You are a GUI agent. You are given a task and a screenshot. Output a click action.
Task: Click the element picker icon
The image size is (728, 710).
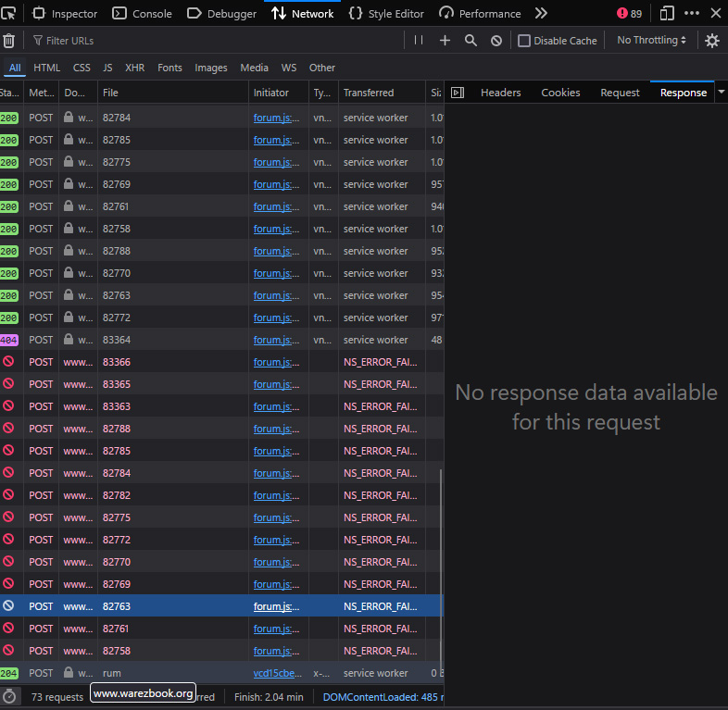[9, 14]
